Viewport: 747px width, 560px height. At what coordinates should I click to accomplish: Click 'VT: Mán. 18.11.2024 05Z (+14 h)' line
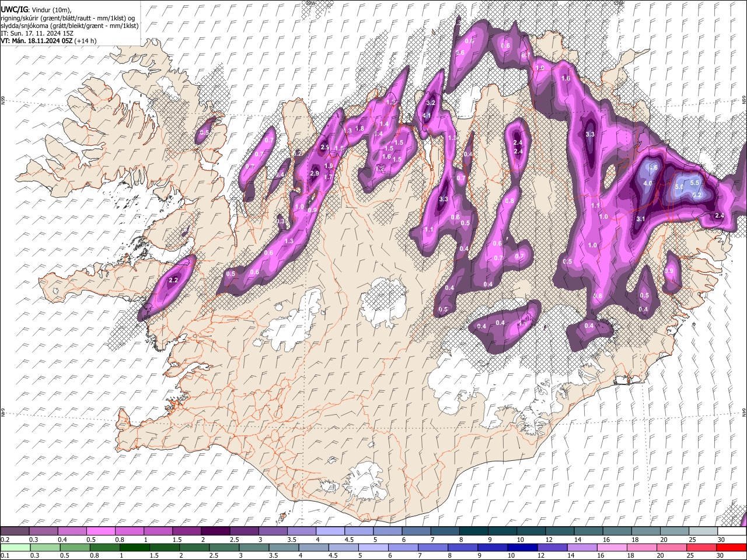pos(48,41)
